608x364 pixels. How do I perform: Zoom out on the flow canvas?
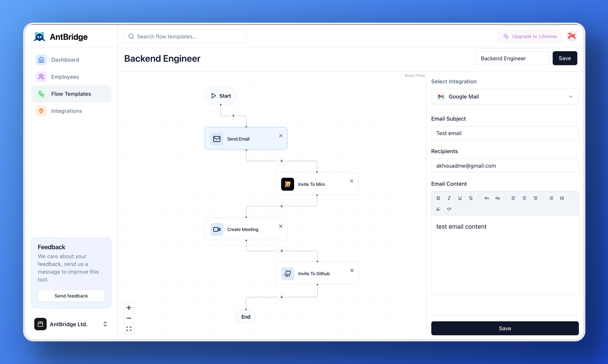pyautogui.click(x=129, y=318)
